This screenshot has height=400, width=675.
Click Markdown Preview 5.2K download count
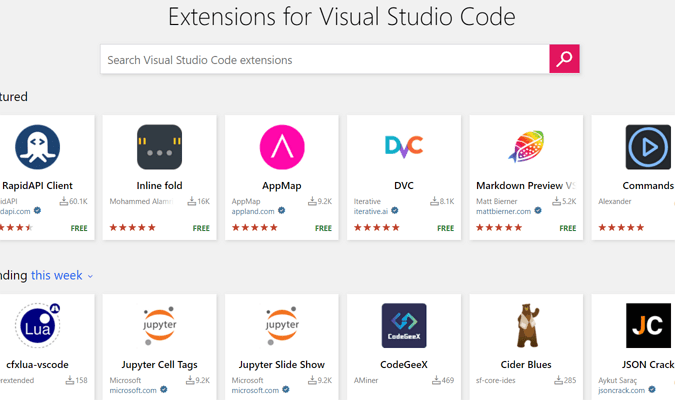(x=564, y=201)
